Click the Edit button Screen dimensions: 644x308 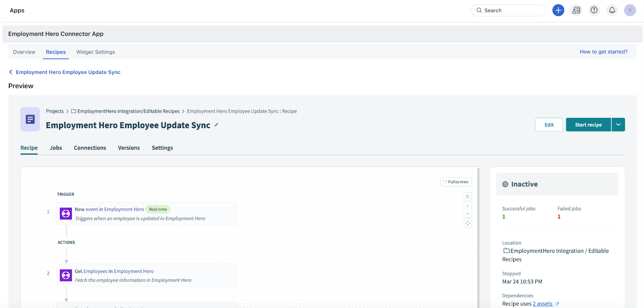pyautogui.click(x=549, y=125)
